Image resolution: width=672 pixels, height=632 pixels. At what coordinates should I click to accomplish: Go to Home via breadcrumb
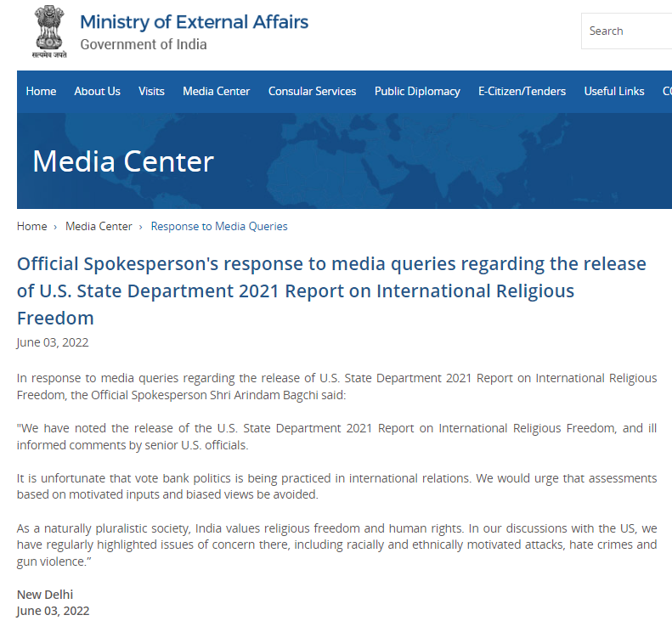[31, 226]
